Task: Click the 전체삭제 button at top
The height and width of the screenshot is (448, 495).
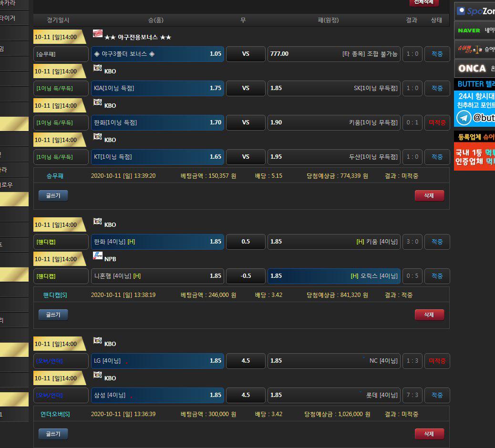Action: point(424,2)
